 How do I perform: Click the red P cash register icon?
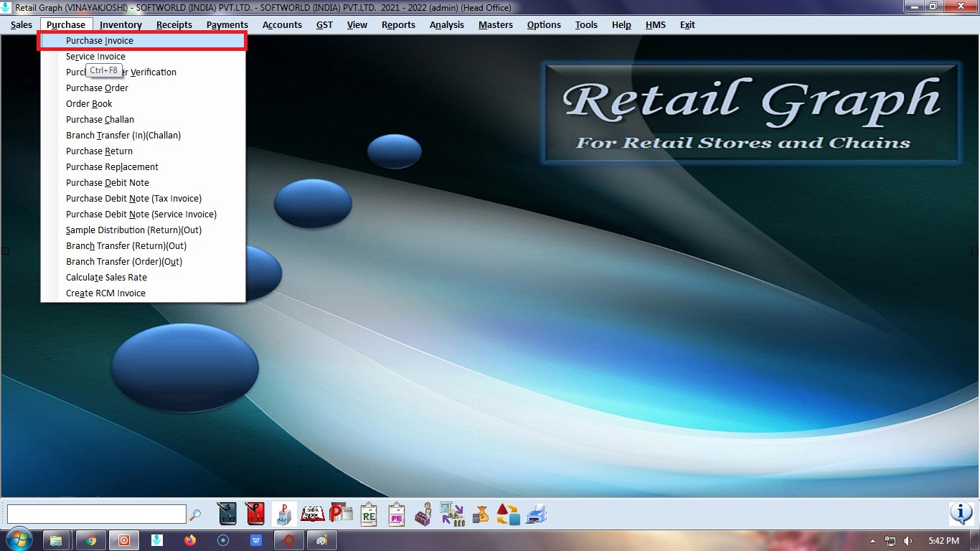[284, 514]
